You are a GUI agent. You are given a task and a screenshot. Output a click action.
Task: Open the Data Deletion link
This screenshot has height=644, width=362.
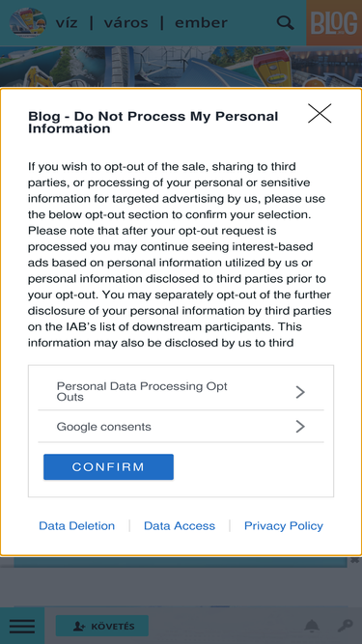click(77, 525)
